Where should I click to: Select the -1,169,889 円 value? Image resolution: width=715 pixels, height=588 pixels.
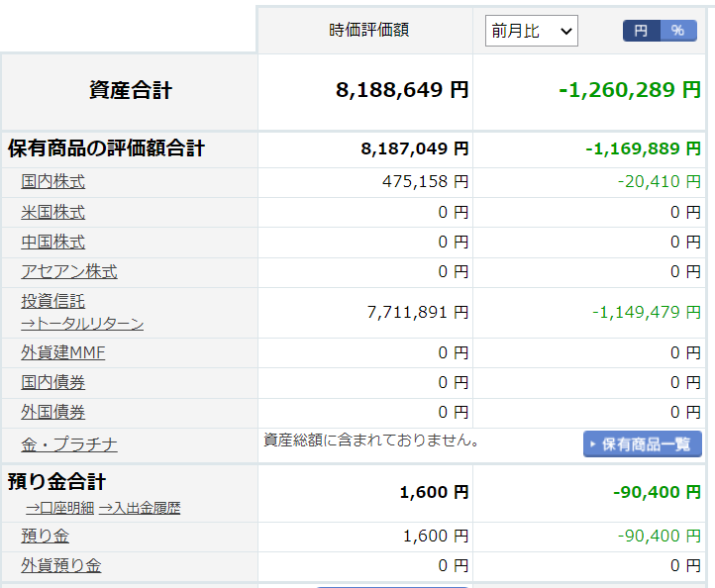[x=643, y=148]
